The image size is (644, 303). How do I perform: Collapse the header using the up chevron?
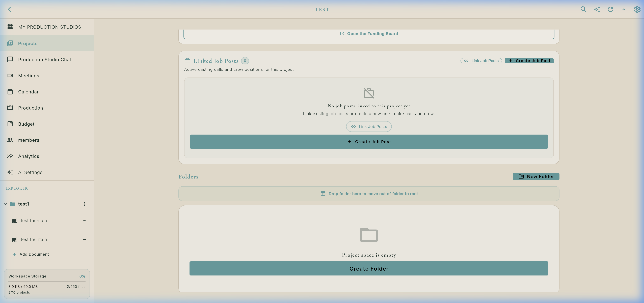point(624,10)
